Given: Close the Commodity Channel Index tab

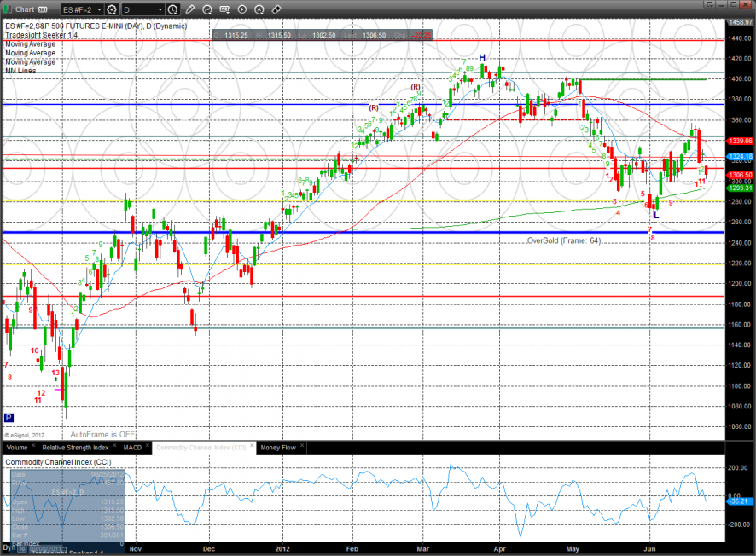Looking at the screenshot, I should pos(251,447).
